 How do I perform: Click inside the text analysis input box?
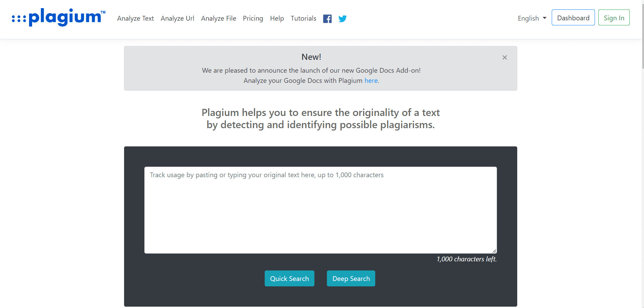[320, 210]
